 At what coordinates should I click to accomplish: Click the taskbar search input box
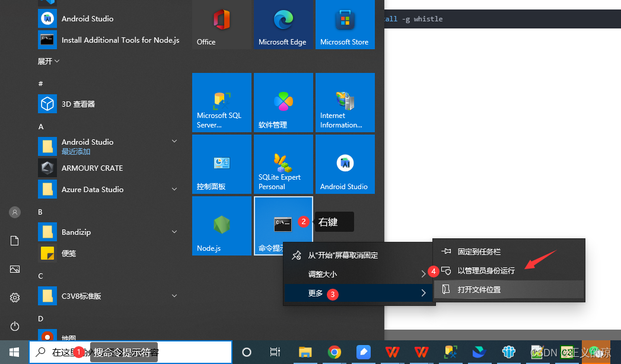(x=130, y=352)
